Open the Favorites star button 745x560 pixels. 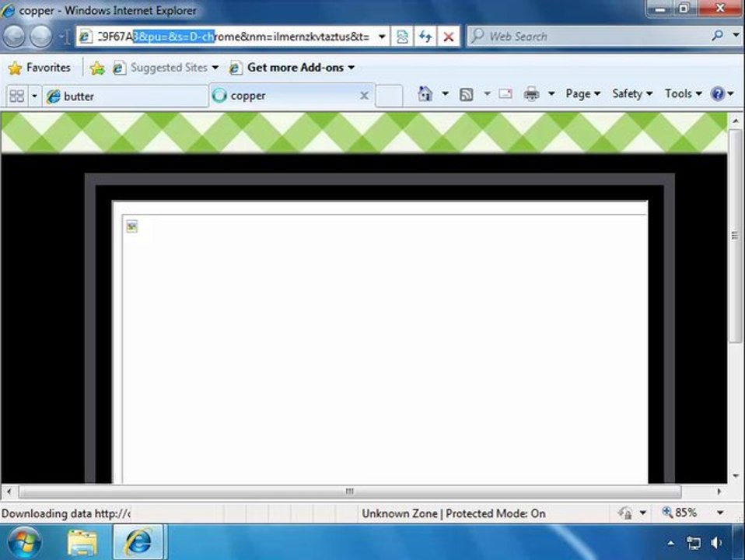point(39,68)
